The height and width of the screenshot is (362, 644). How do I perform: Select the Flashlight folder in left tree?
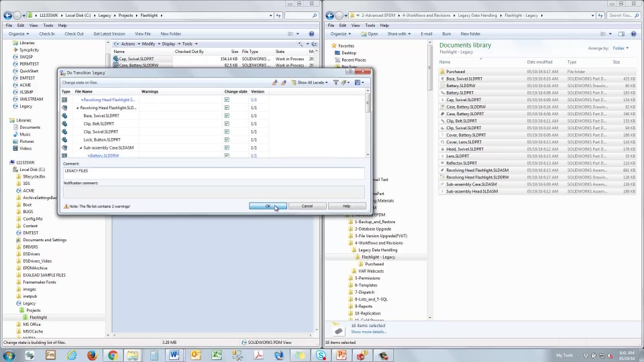[x=38, y=317]
